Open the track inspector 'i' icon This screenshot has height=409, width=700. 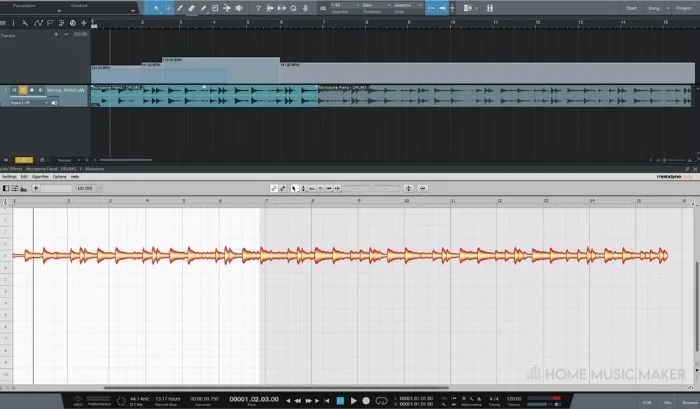(13, 23)
